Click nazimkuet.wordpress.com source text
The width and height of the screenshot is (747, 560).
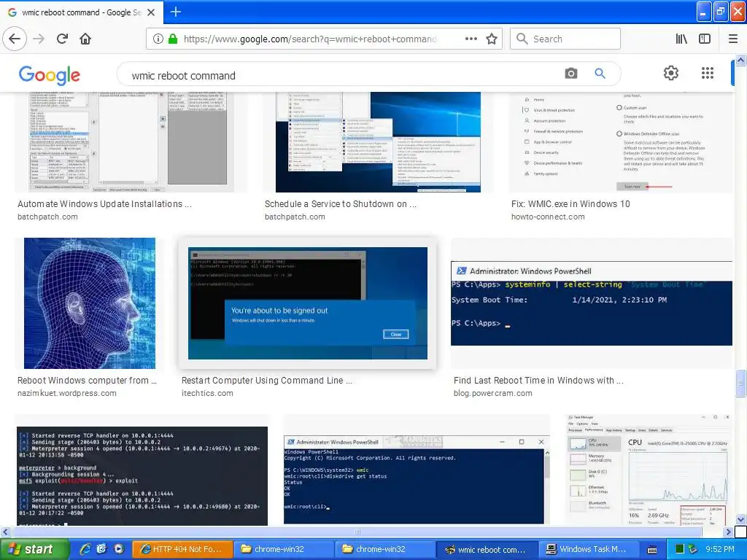[66, 393]
